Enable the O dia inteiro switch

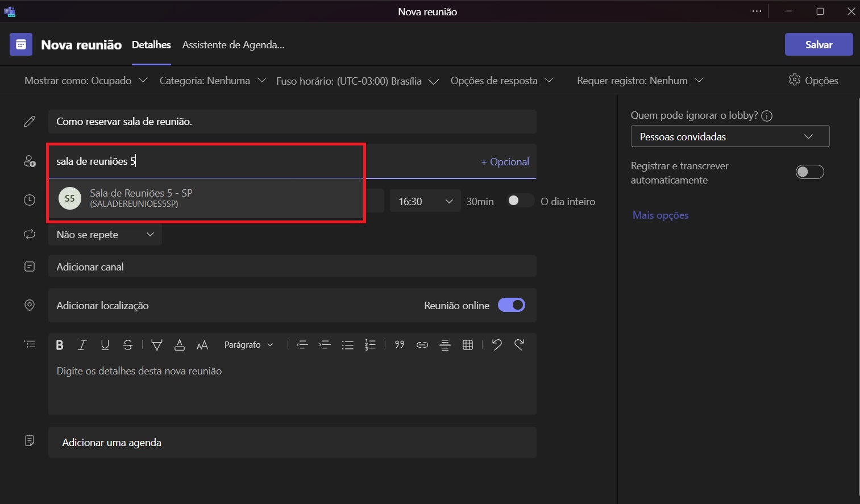[520, 201]
